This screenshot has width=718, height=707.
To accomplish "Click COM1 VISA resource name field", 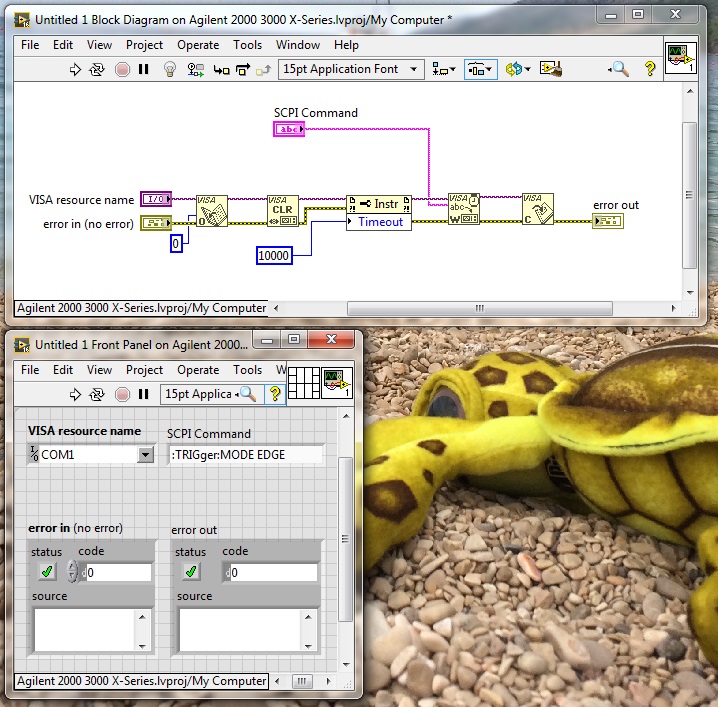I will click(x=87, y=455).
